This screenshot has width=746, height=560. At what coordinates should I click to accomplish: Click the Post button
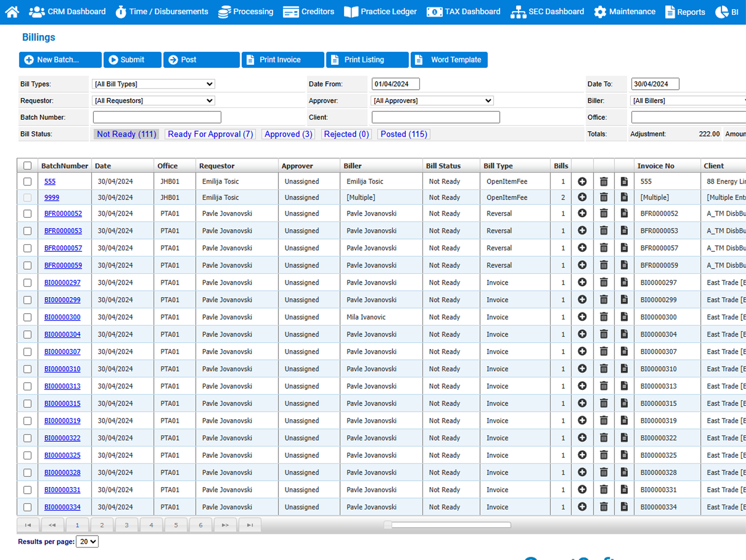click(x=202, y=60)
